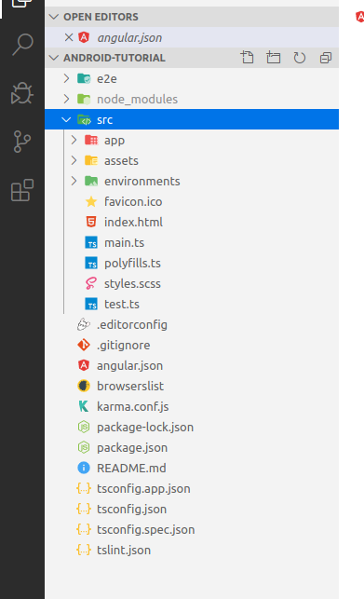Close the angular.json open editor
Screen dimensions: 364x599
point(69,37)
